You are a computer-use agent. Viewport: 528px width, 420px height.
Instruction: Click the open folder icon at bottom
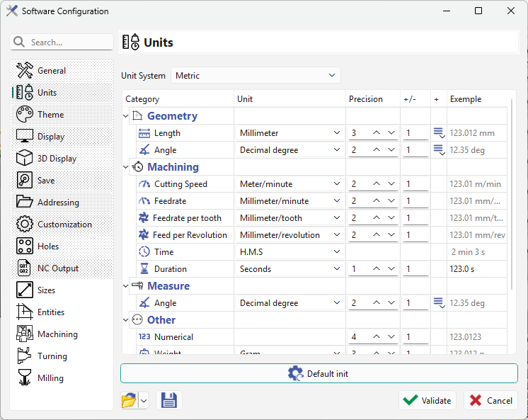129,401
